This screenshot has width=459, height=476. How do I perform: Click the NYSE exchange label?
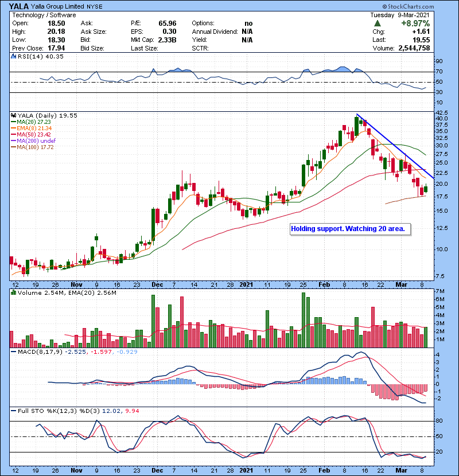pos(95,7)
